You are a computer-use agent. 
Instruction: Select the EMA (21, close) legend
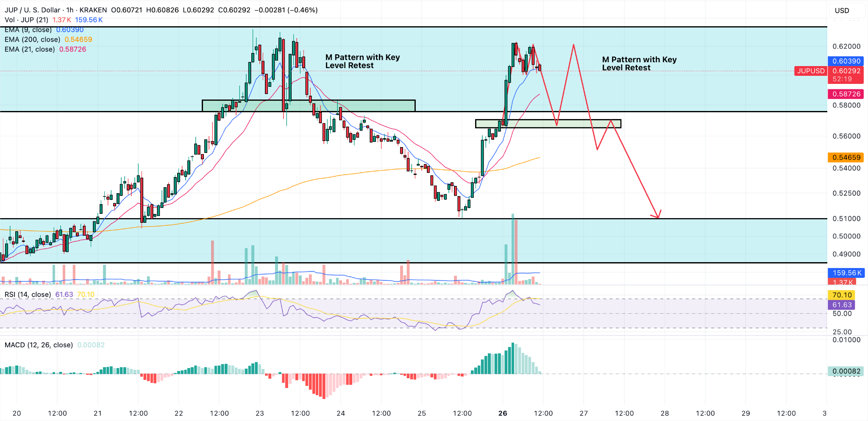coord(30,49)
